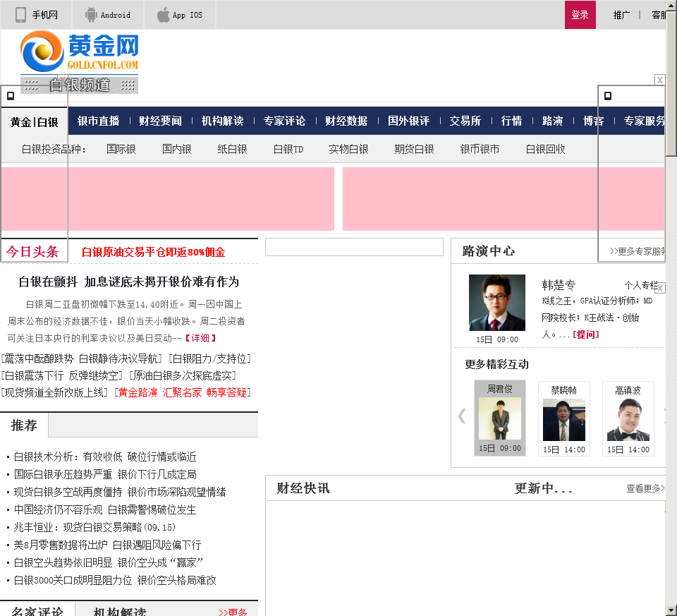
Task: Click the right floating panel square icon
Action: (x=608, y=96)
